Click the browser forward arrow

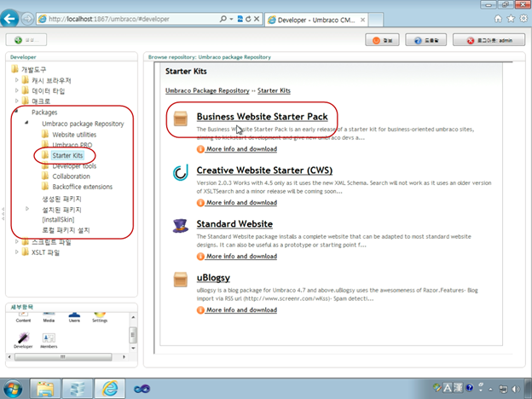point(27,19)
